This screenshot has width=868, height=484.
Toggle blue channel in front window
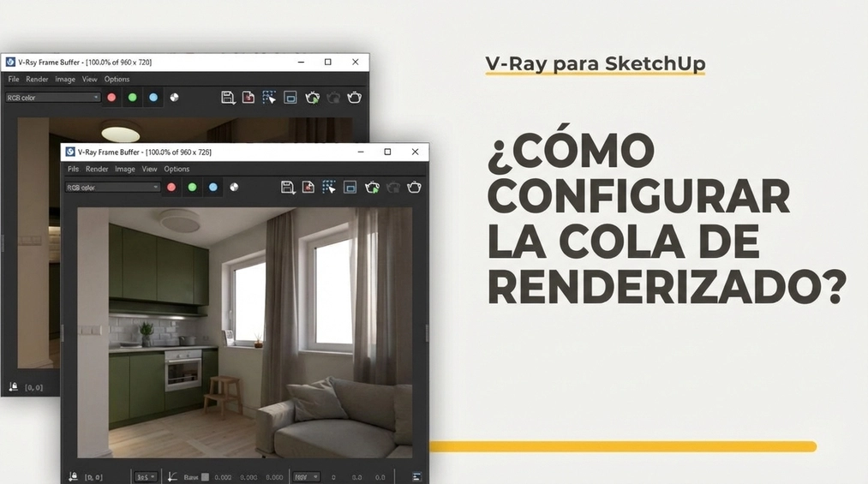click(x=213, y=187)
